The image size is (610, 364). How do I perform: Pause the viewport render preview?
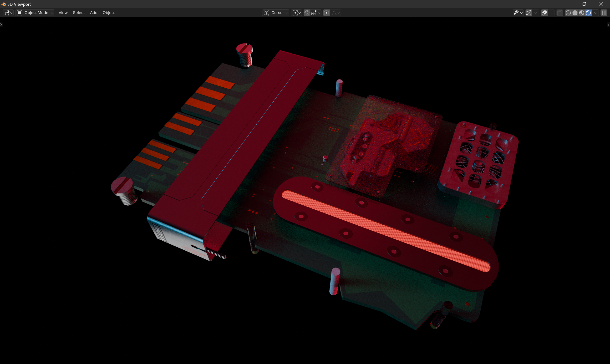point(604,13)
